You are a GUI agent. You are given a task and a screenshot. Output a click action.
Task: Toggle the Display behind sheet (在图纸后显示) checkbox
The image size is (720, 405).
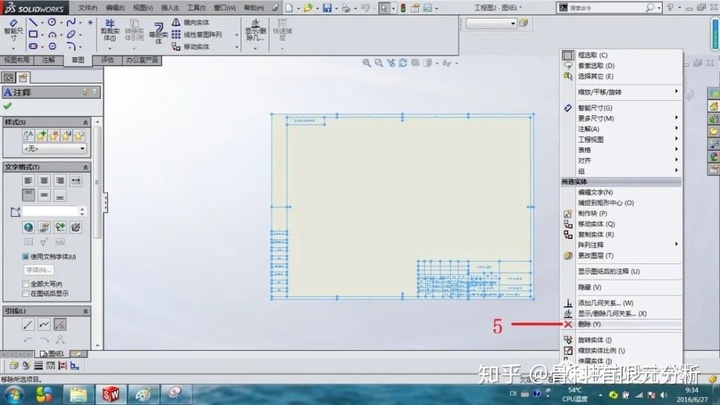pos(26,293)
